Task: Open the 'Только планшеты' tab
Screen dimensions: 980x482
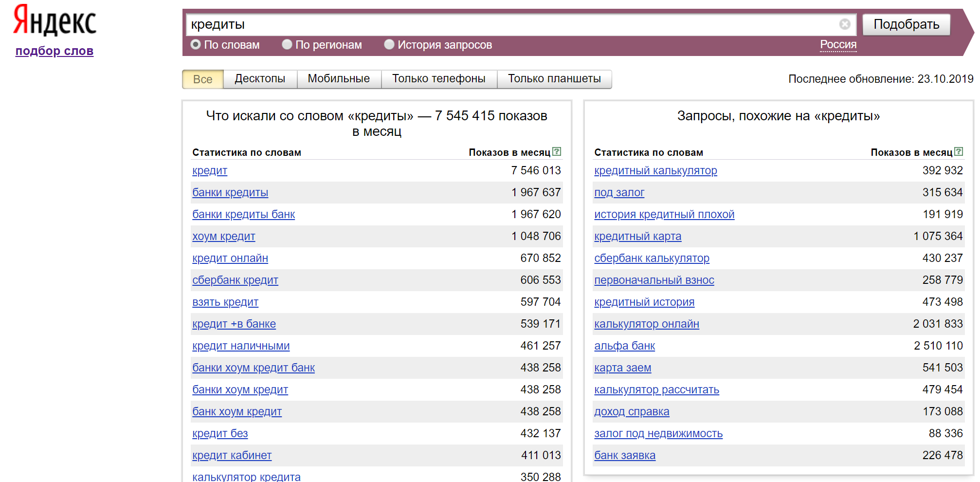Action: point(554,79)
